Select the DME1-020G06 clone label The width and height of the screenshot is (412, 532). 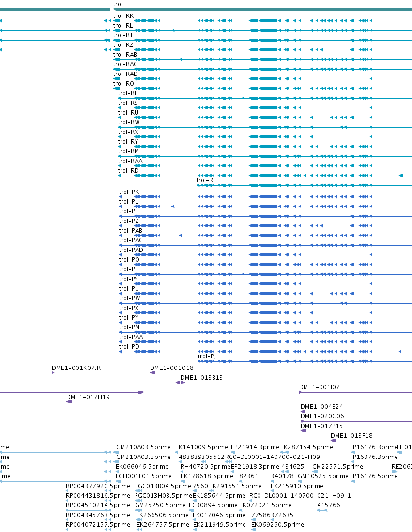(x=322, y=416)
